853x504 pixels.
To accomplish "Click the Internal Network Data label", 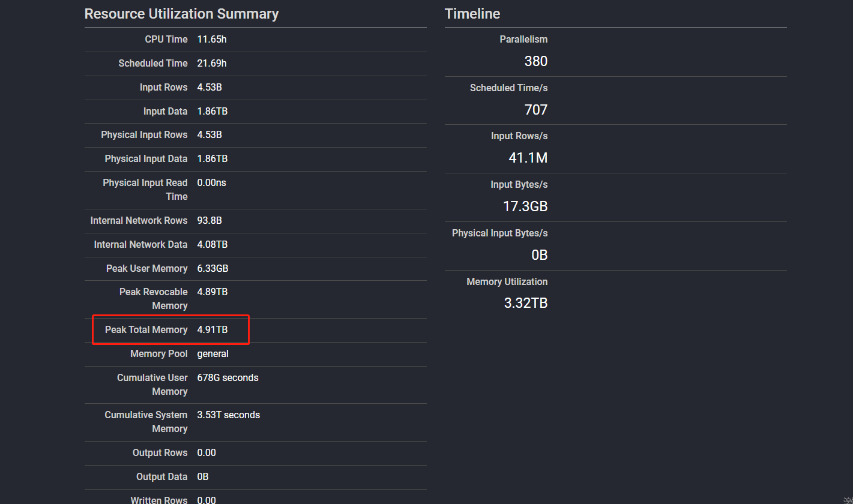I will click(141, 244).
